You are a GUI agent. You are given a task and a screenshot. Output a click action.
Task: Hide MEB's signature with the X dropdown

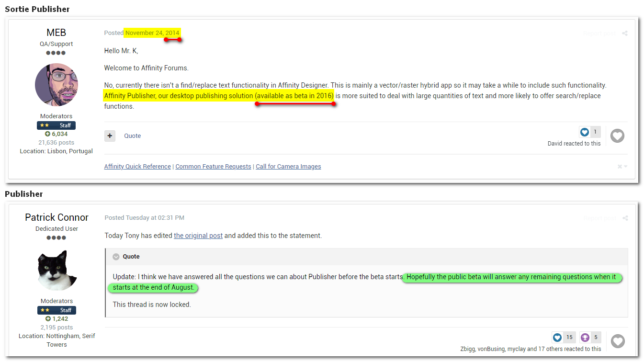click(622, 167)
